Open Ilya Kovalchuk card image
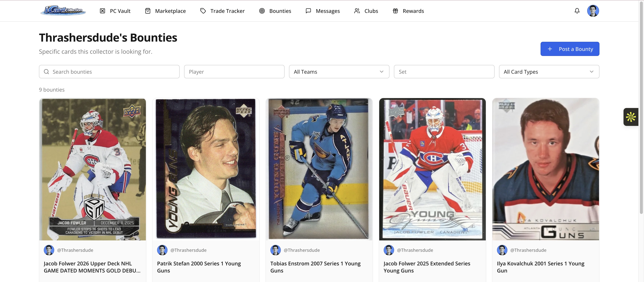The height and width of the screenshot is (282, 644). point(546,169)
